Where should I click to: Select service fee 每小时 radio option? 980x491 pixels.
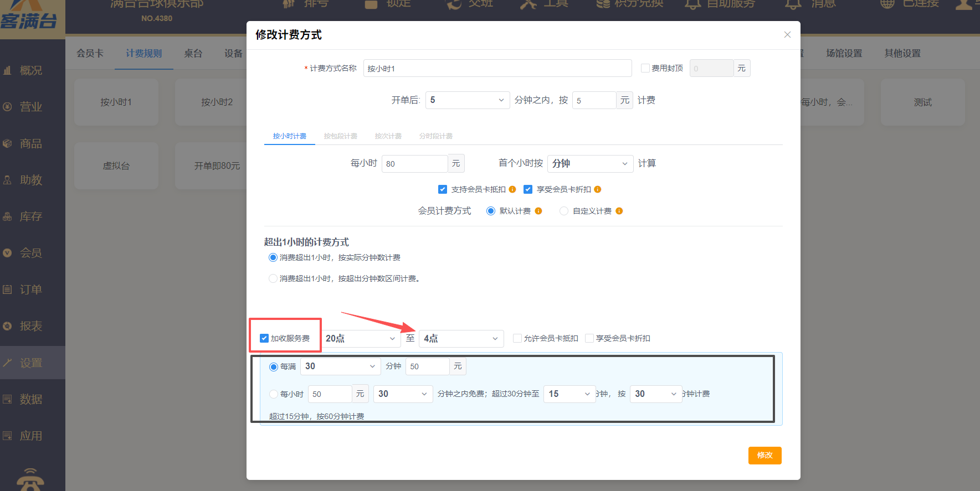tap(274, 394)
